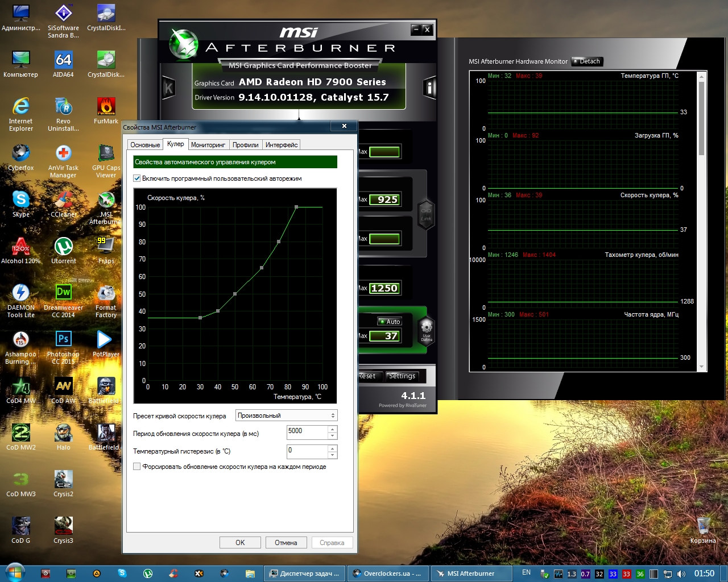Select the Photoshop CC 2015 desktop icon
Viewport: 728px width, 582px height.
coord(63,348)
